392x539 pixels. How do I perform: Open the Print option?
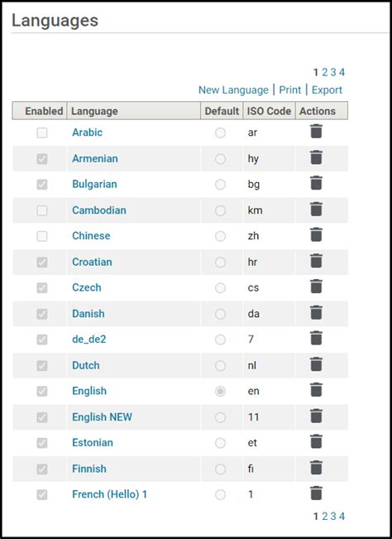point(290,90)
